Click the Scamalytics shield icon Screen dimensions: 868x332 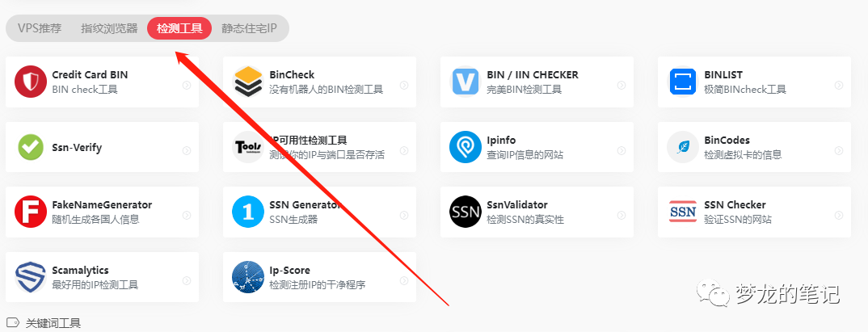pyautogui.click(x=31, y=277)
